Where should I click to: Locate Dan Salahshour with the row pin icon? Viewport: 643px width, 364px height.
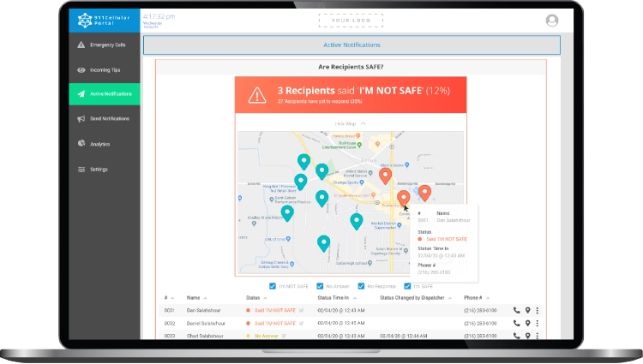point(528,310)
